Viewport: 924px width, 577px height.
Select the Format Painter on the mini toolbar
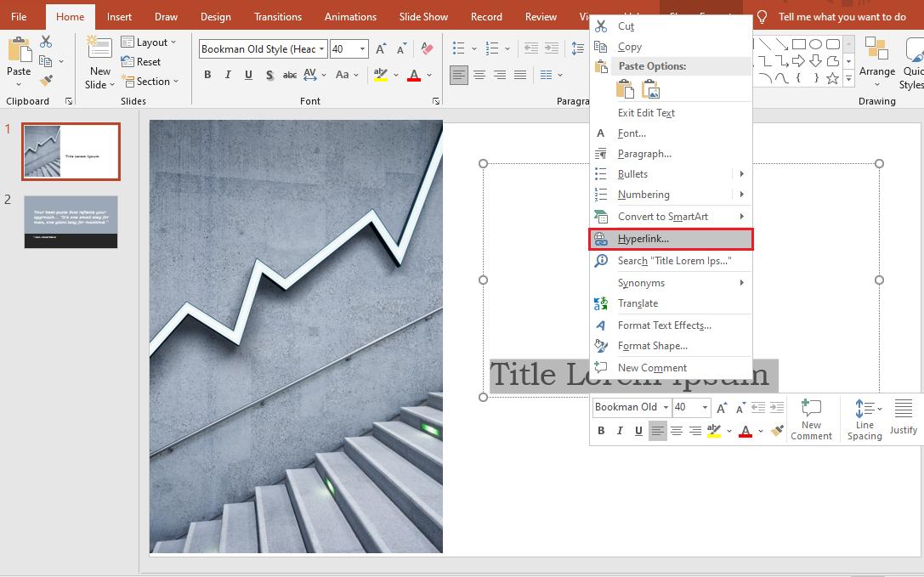(777, 431)
